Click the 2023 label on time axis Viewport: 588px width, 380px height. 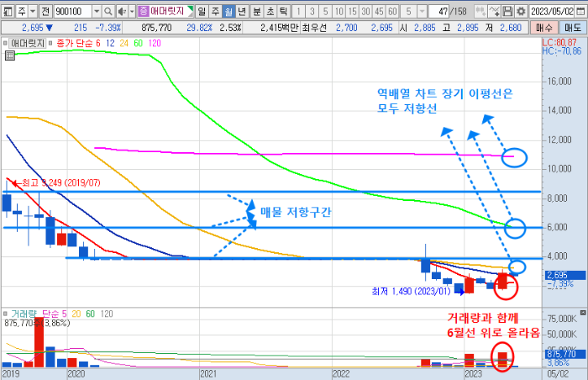(x=473, y=374)
